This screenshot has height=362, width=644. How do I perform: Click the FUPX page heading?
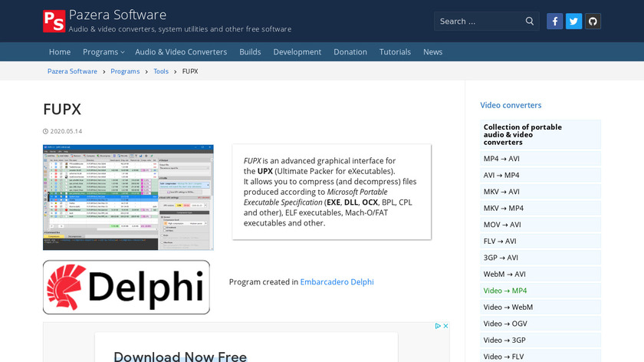pos(62,110)
